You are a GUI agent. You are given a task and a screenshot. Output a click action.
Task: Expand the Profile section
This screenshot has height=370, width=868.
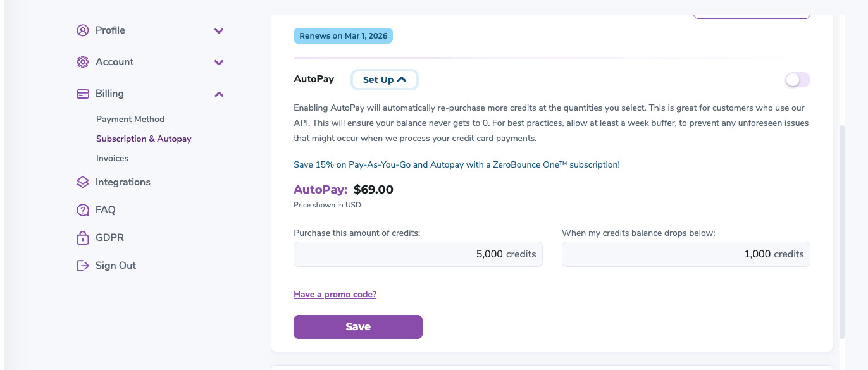tap(219, 30)
